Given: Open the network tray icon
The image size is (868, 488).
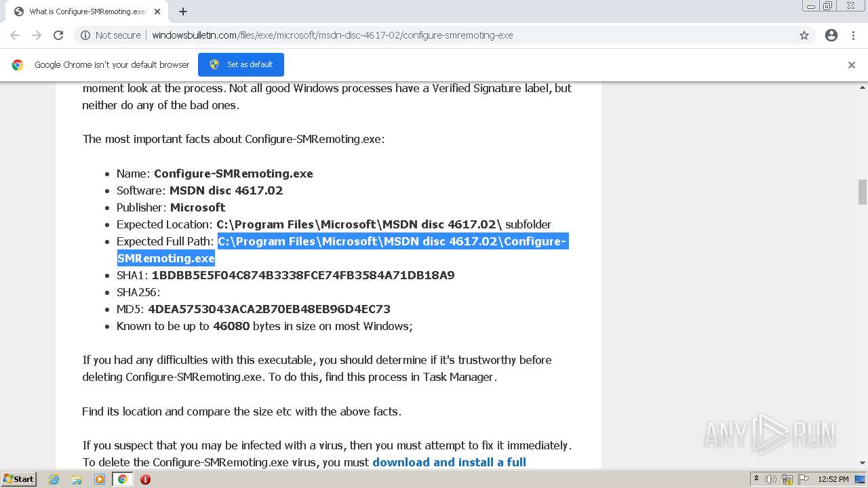Looking at the screenshot, I should pos(787,479).
